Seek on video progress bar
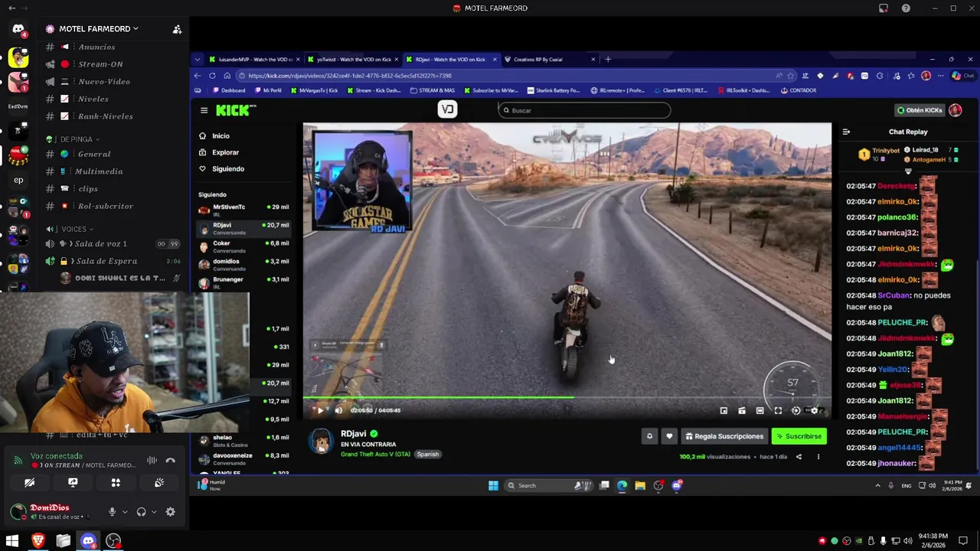Image resolution: width=980 pixels, height=551 pixels. click(567, 397)
